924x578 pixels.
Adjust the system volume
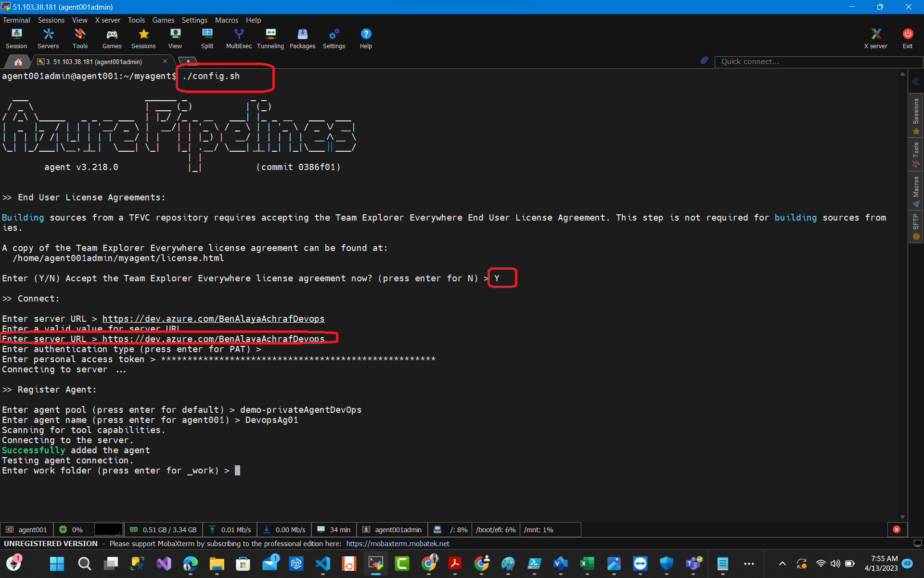pos(835,564)
